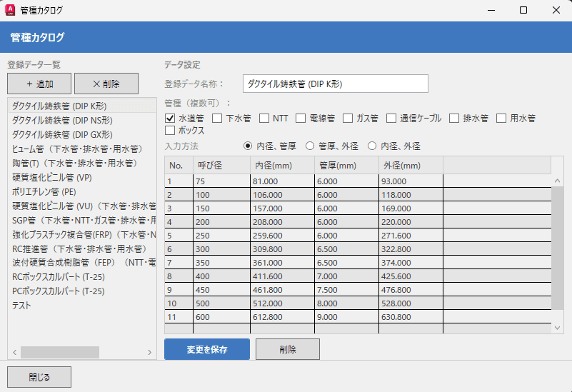The width and height of the screenshot is (572, 392).
Task: Tick the ボックス checkbox
Action: tap(170, 131)
